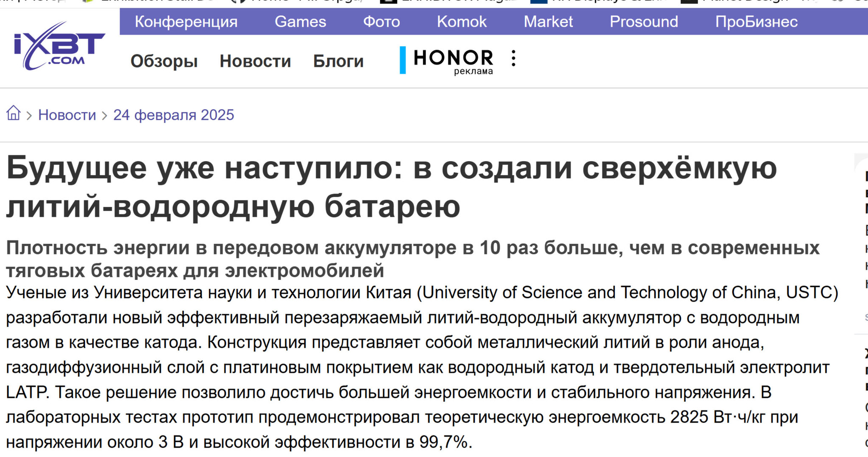Open the ПроБизнес section
Screen dimensions: 868x457
756,22
